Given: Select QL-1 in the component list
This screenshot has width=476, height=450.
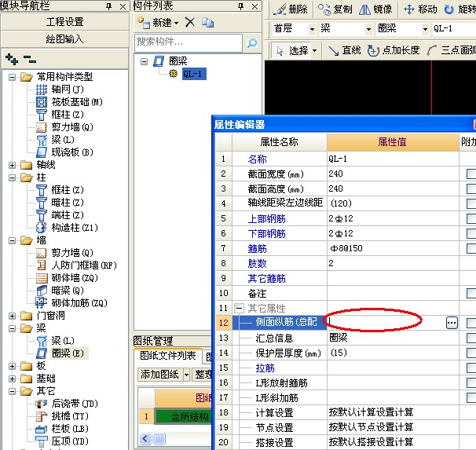Looking at the screenshot, I should point(194,74).
